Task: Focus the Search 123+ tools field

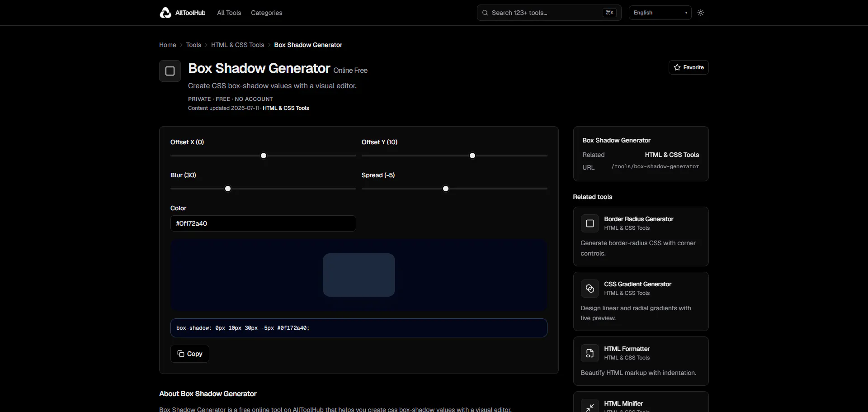Action: coord(549,13)
